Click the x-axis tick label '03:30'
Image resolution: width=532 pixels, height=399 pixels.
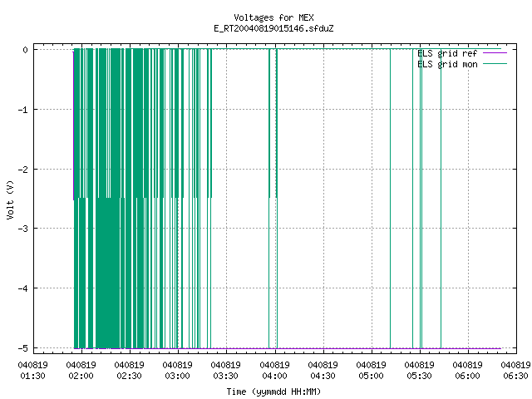pos(226,376)
